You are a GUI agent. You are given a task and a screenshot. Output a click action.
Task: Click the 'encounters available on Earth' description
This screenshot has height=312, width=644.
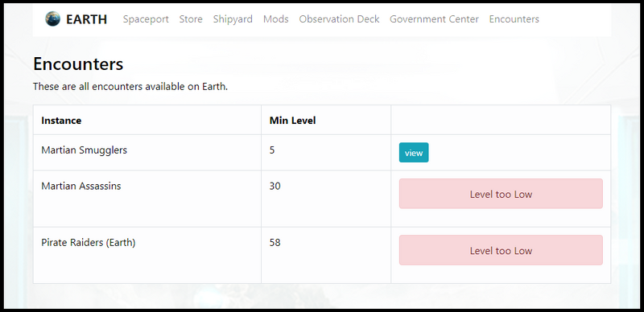[130, 87]
